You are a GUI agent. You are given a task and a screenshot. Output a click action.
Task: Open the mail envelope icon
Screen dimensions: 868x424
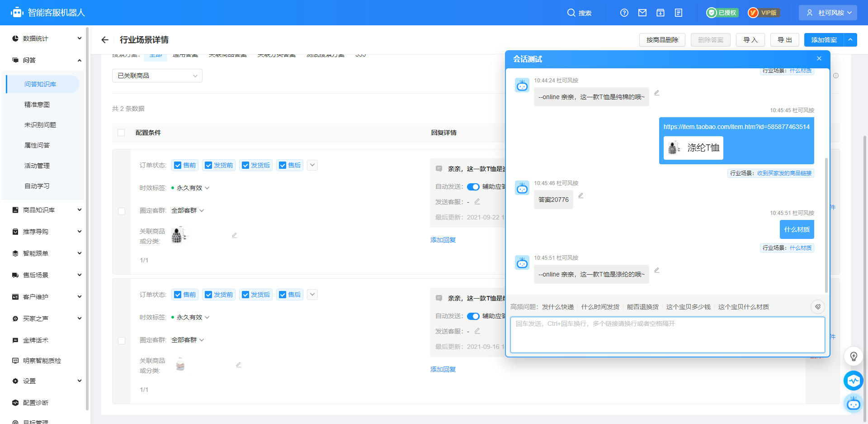click(x=642, y=13)
